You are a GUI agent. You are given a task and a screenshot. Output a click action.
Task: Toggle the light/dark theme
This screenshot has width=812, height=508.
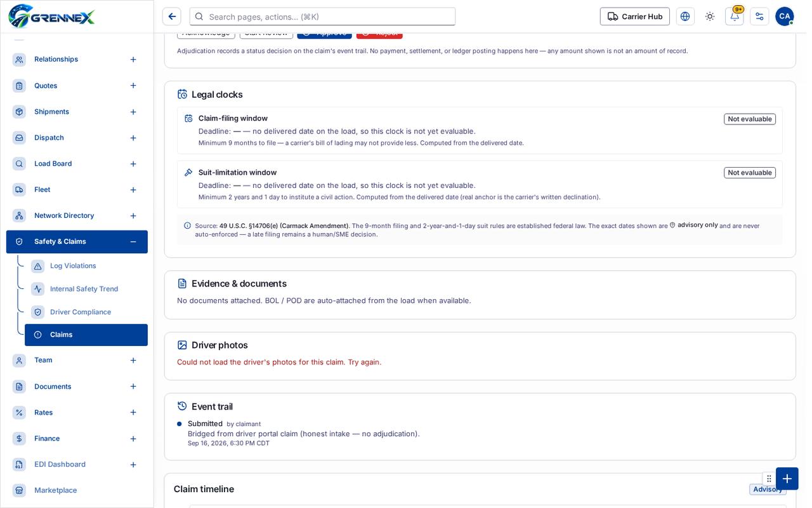point(710,17)
